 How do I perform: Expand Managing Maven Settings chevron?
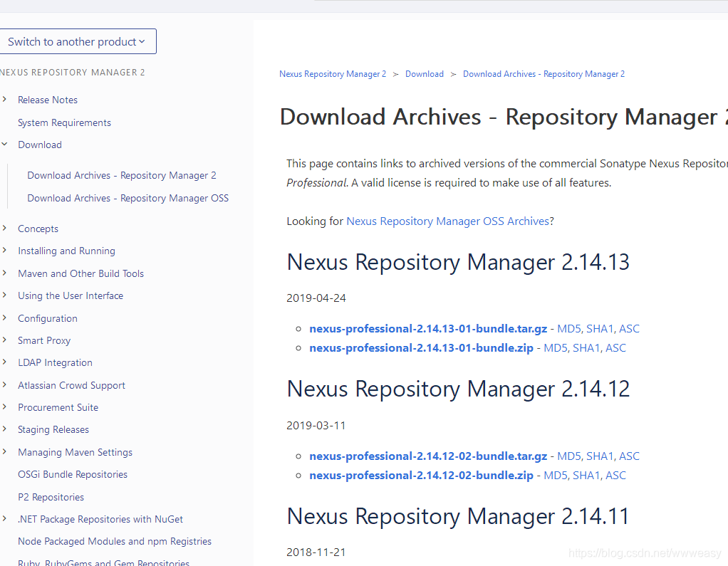coord(5,451)
